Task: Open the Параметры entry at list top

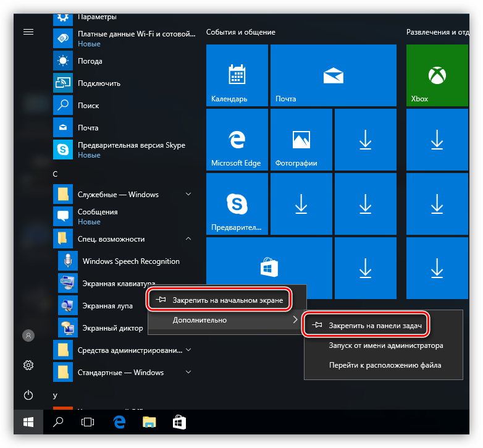Action: (x=124, y=19)
